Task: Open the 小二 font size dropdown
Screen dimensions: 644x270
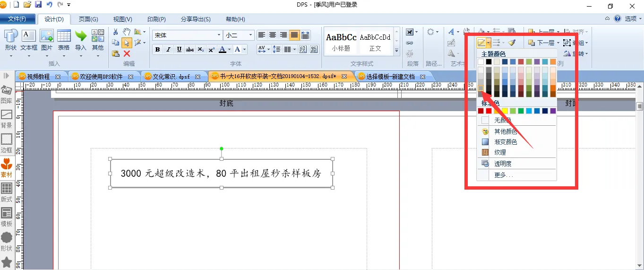Action: point(251,35)
